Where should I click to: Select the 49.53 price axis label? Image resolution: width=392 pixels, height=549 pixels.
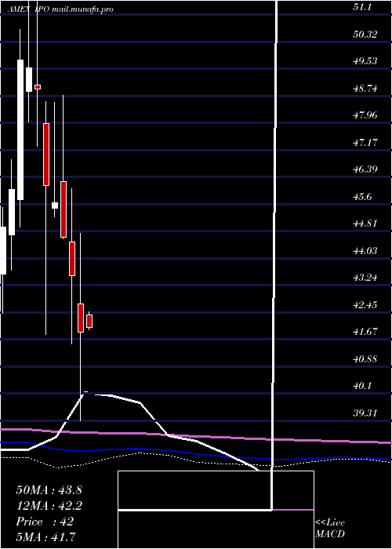tap(365, 61)
